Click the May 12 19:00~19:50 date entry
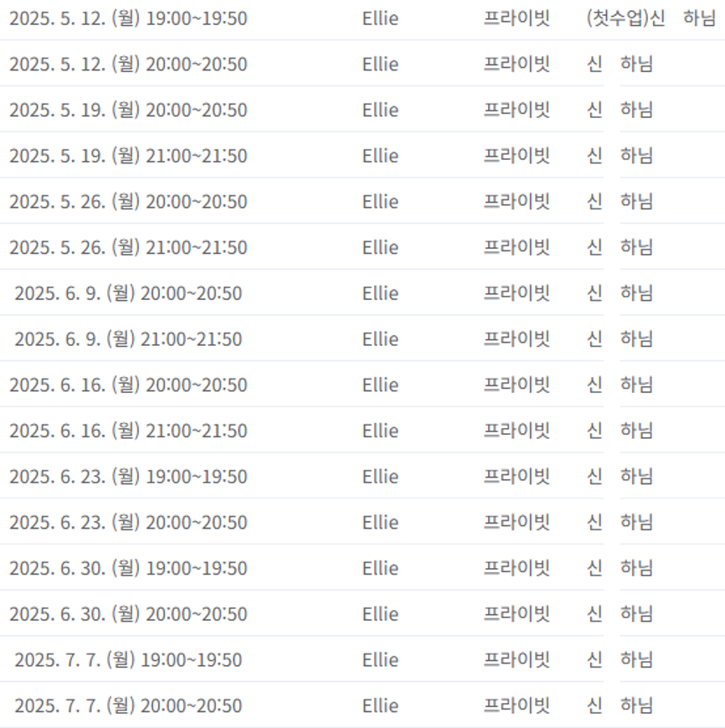725x728 pixels. coord(128,18)
